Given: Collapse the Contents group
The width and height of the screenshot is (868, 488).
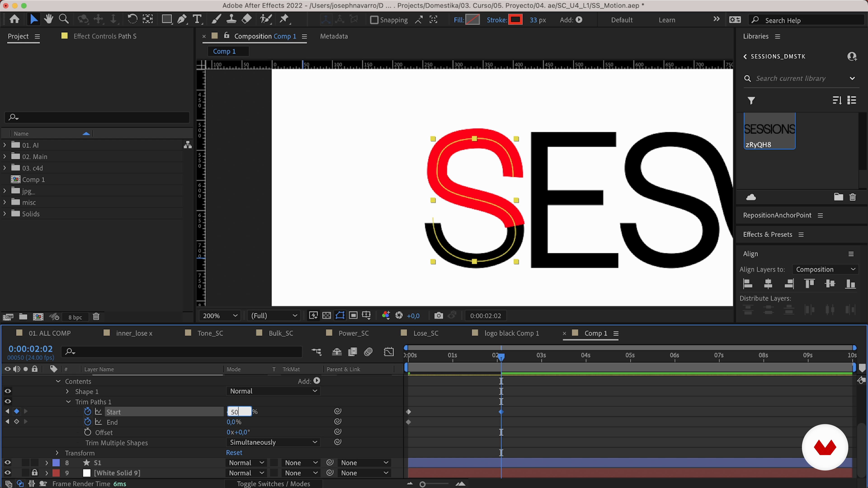Looking at the screenshot, I should point(58,381).
